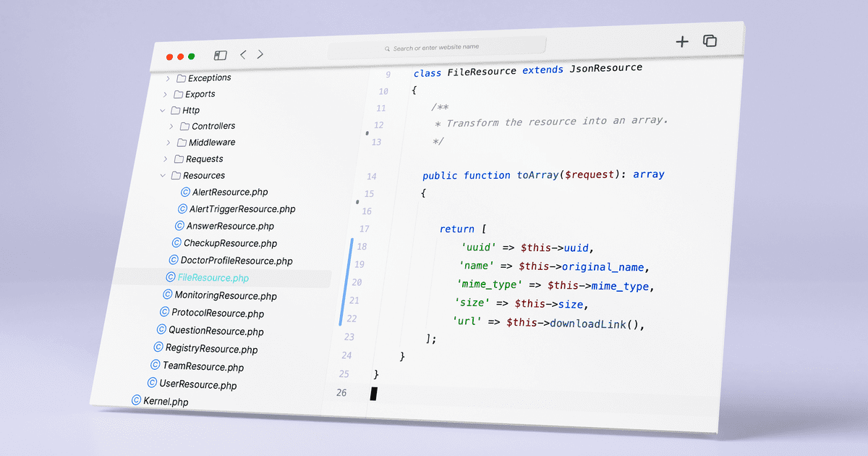This screenshot has width=868, height=456.
Task: Click the folder icon beside Resources
Action: pyautogui.click(x=177, y=175)
